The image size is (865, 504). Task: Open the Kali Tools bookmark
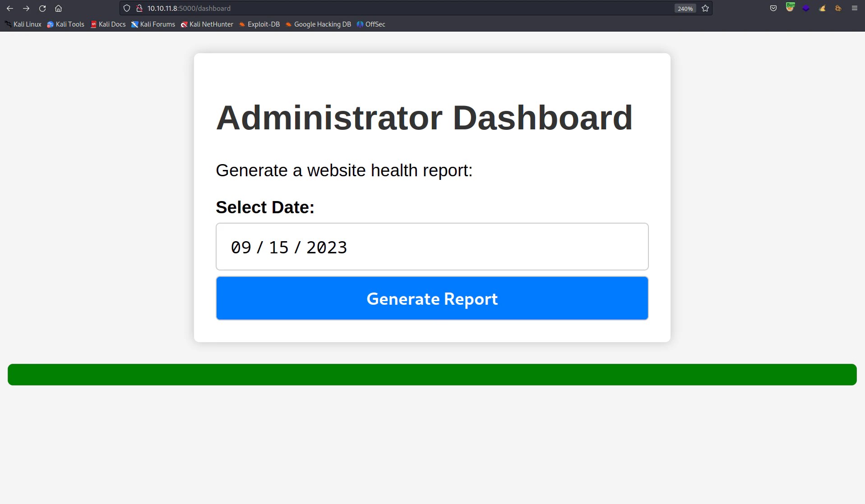(x=66, y=24)
